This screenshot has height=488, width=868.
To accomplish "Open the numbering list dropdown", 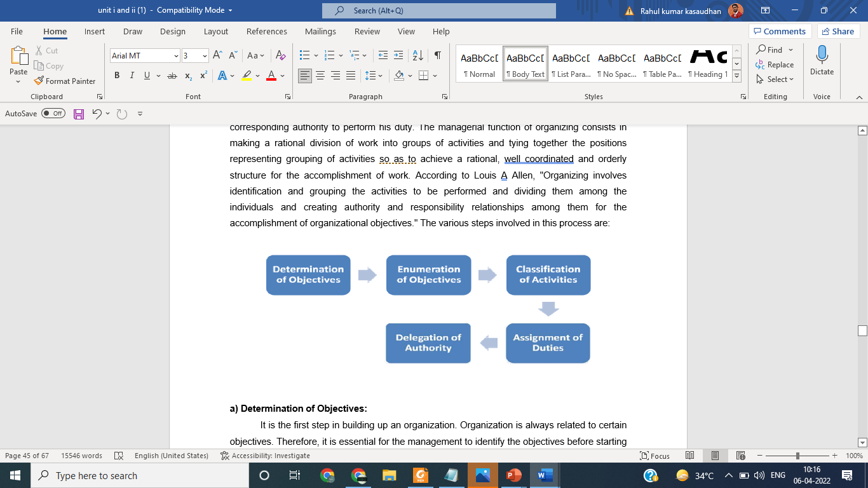I will click(x=341, y=55).
